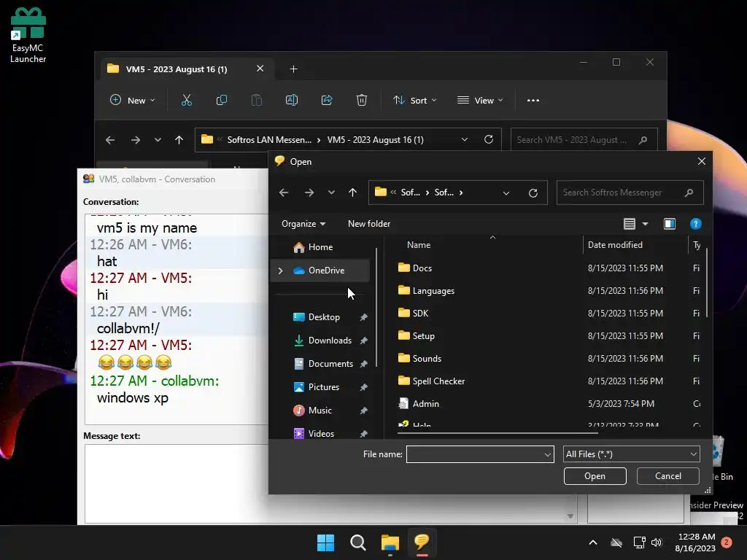The width and height of the screenshot is (747, 560).
Task: Open File Explorer from taskbar
Action: (x=390, y=542)
